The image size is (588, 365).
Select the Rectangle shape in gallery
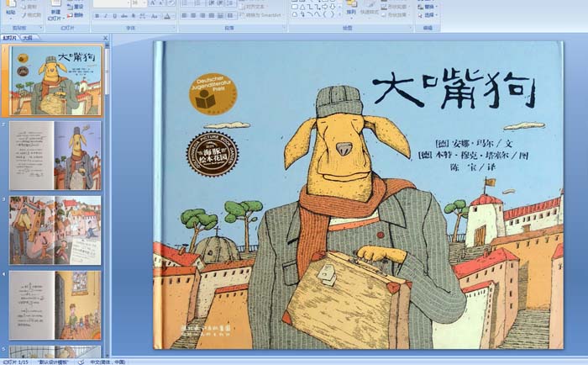pyautogui.click(x=295, y=7)
